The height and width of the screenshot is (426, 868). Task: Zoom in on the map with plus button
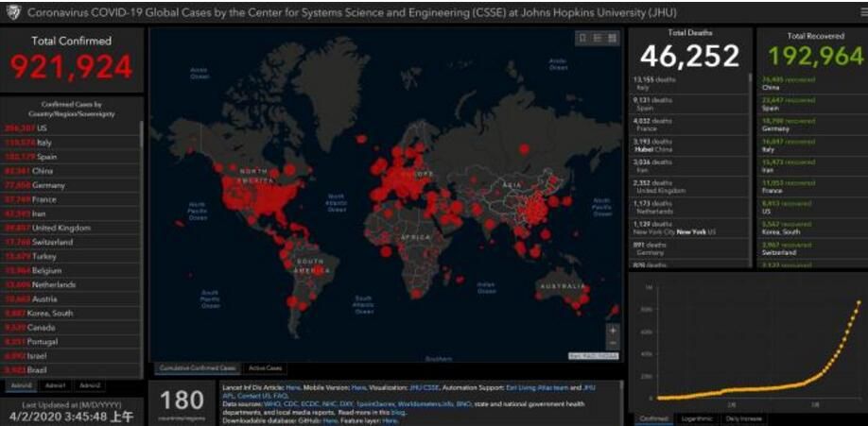[613, 331]
